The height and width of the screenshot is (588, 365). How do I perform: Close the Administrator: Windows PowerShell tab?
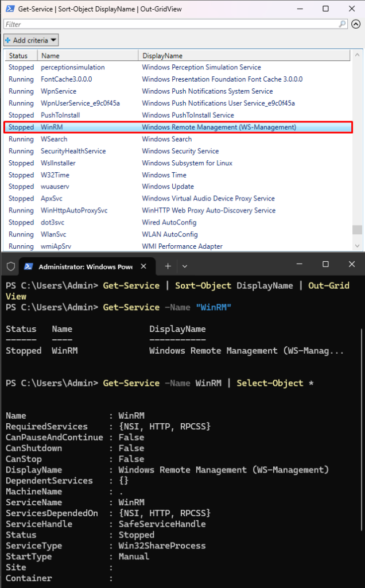[143, 266]
